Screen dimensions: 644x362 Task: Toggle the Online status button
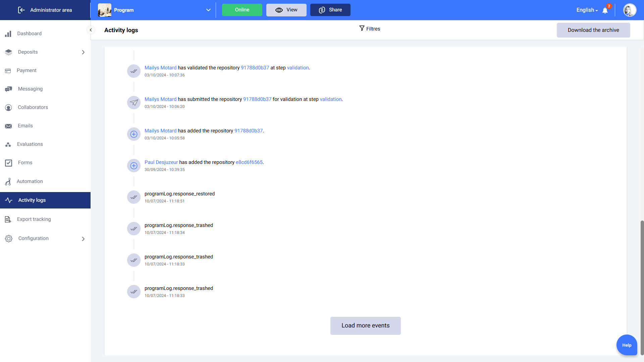[242, 10]
